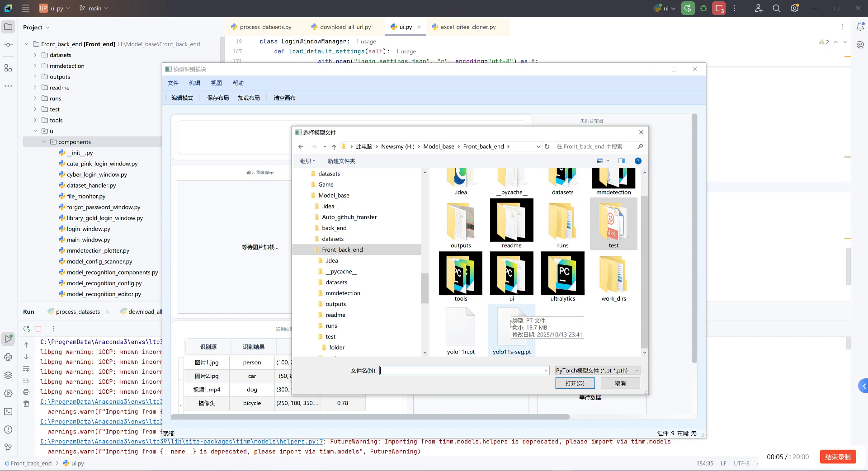The image size is (868, 471).
Task: Open the 组织 dropdown in file dialog
Action: point(307,161)
